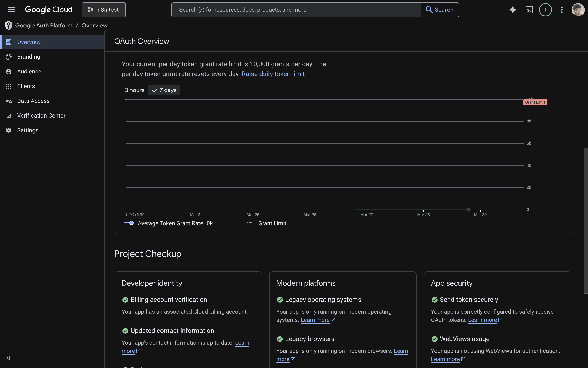Viewport: 588px width, 368px height.
Task: Focus the resources search field
Action: [296, 10]
